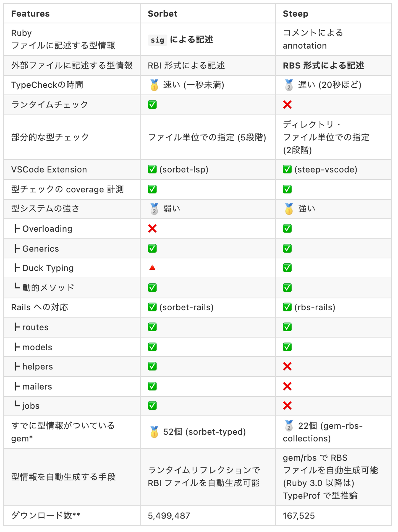Viewport: 398px width, 532px height.
Task: Click the green check in Sorbet jobs row
Action: [x=152, y=406]
